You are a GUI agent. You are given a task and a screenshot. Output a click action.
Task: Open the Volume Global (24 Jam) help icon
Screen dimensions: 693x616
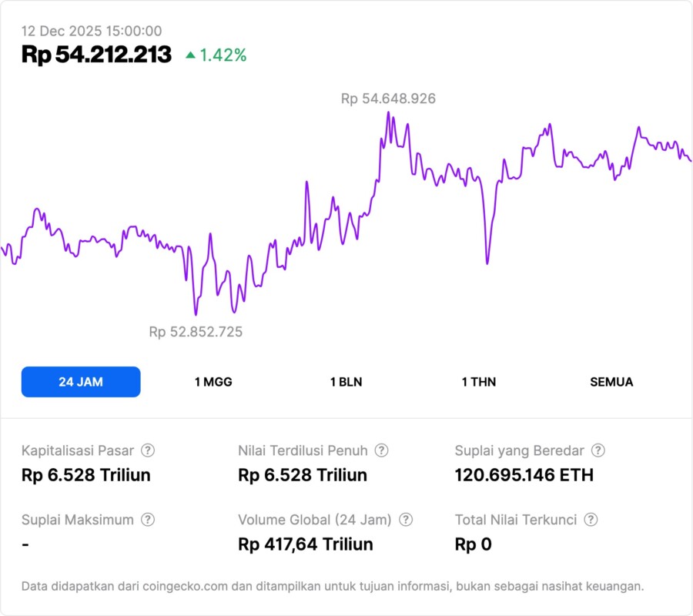pyautogui.click(x=406, y=520)
